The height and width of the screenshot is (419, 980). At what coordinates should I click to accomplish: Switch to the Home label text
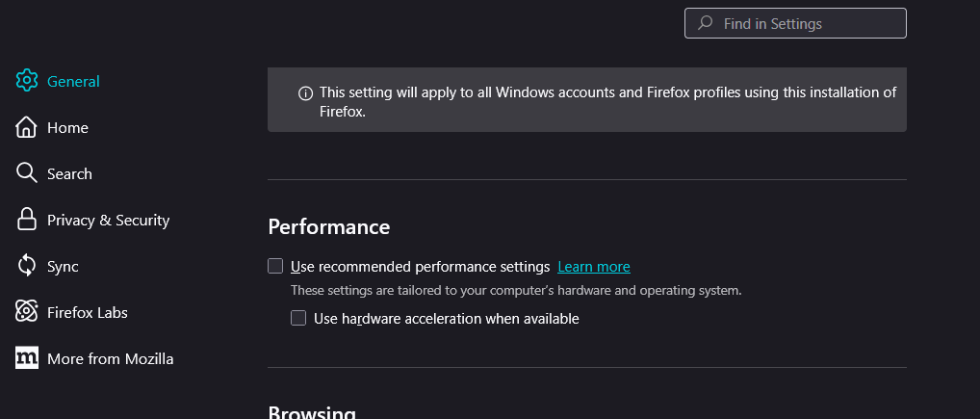click(x=67, y=127)
